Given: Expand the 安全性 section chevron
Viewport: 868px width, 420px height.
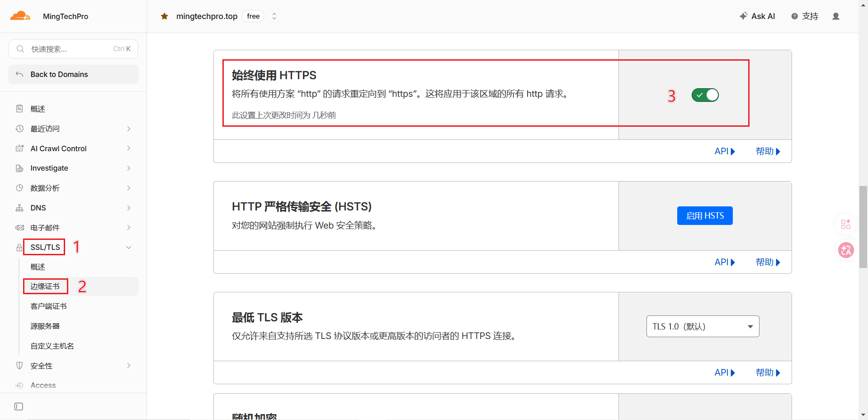Looking at the screenshot, I should pyautogui.click(x=129, y=366).
